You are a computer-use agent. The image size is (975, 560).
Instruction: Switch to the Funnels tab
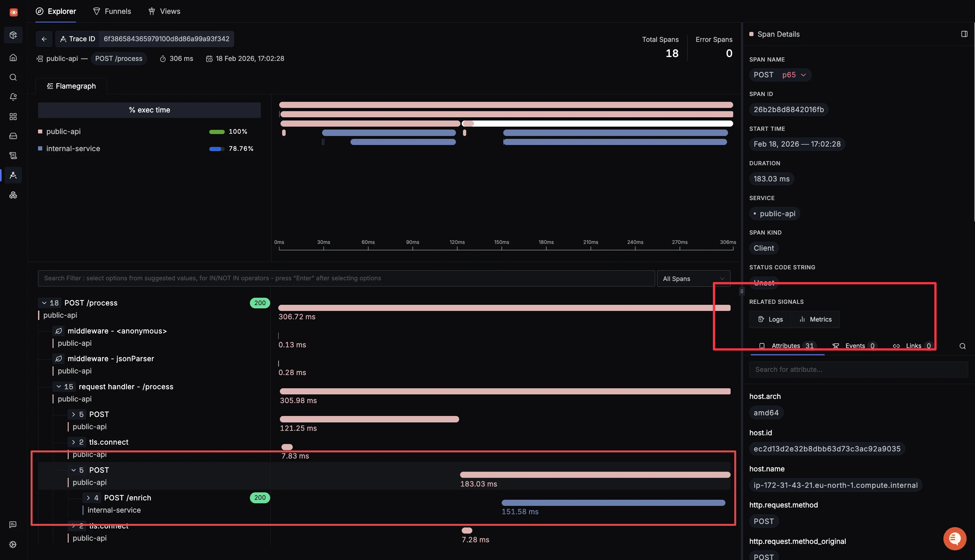point(112,11)
